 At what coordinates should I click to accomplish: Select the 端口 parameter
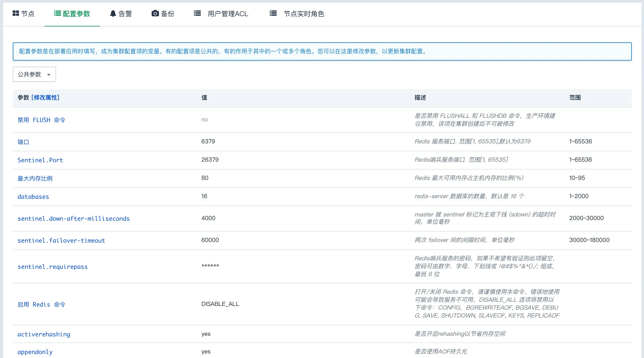click(x=23, y=142)
